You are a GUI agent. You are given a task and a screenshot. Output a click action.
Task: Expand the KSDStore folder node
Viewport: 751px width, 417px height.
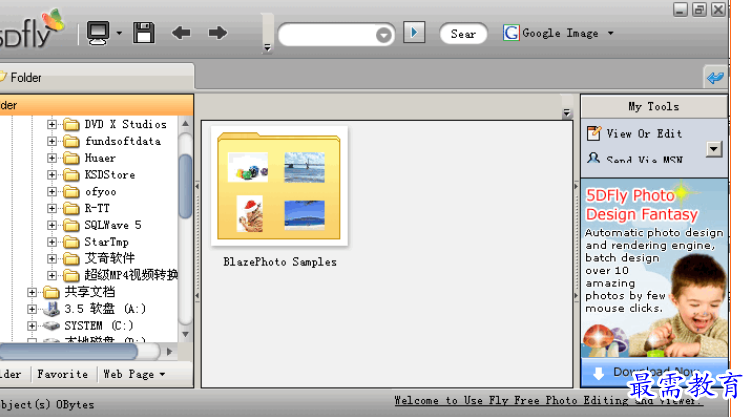tap(52, 175)
